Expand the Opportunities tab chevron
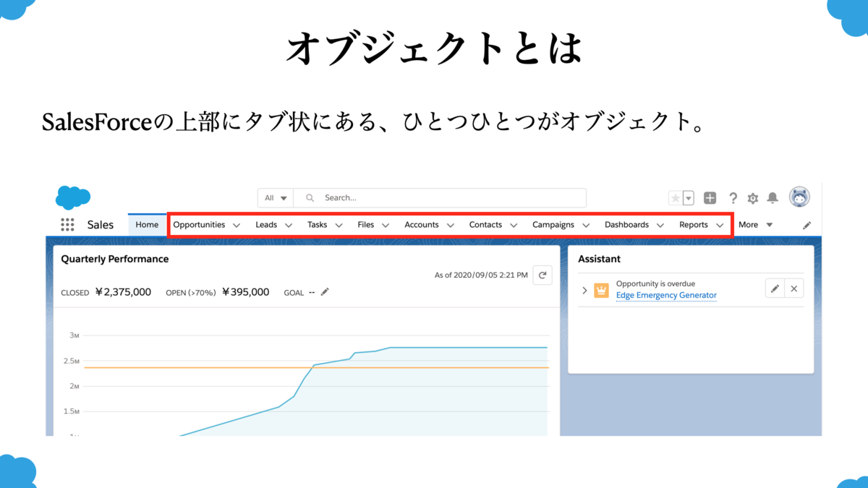Image resolution: width=868 pixels, height=488 pixels. (237, 225)
